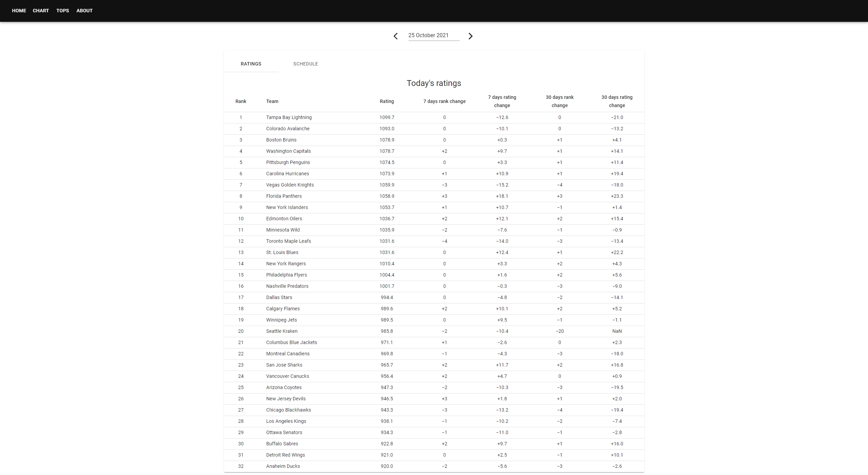This screenshot has height=475, width=868.
Task: Click the 7 days rating change header
Action: click(x=502, y=101)
